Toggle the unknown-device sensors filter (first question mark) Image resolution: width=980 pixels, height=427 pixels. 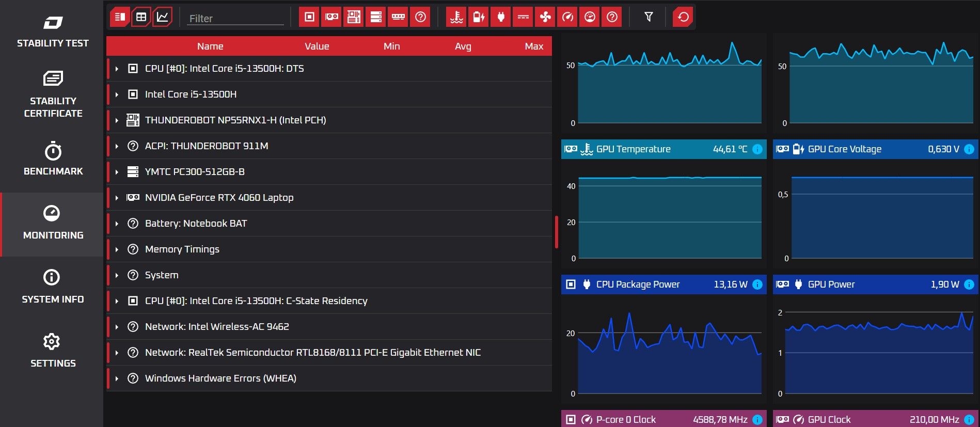[x=420, y=17]
